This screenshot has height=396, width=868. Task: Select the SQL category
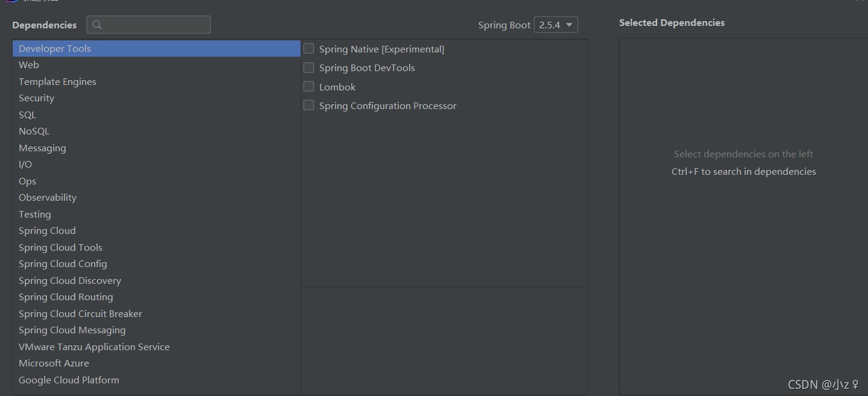pyautogui.click(x=157, y=115)
